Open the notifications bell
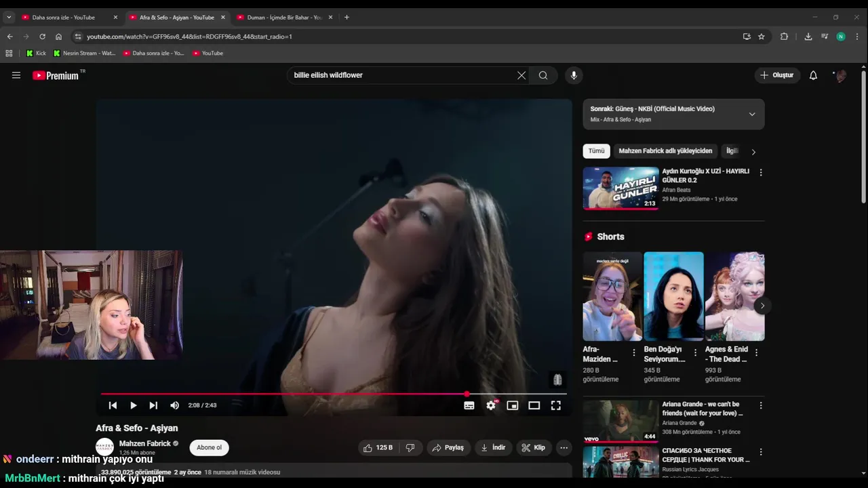This screenshot has height=488, width=868. [813, 75]
